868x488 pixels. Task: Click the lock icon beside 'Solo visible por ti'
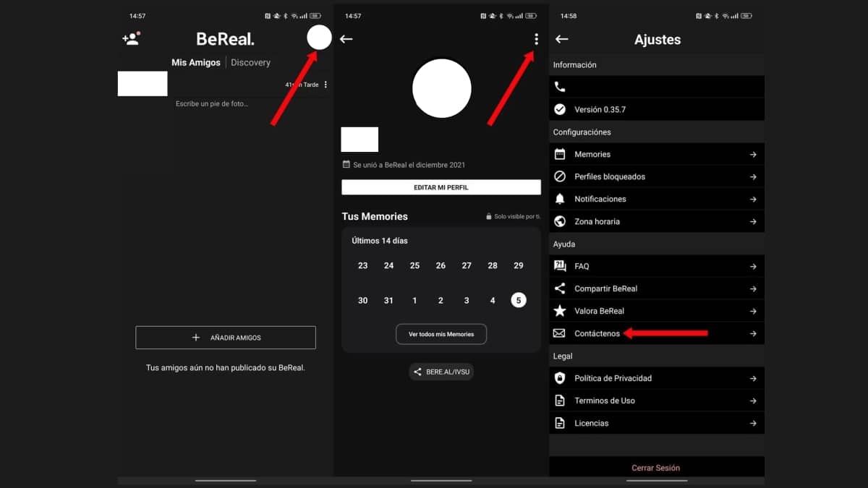(x=489, y=217)
